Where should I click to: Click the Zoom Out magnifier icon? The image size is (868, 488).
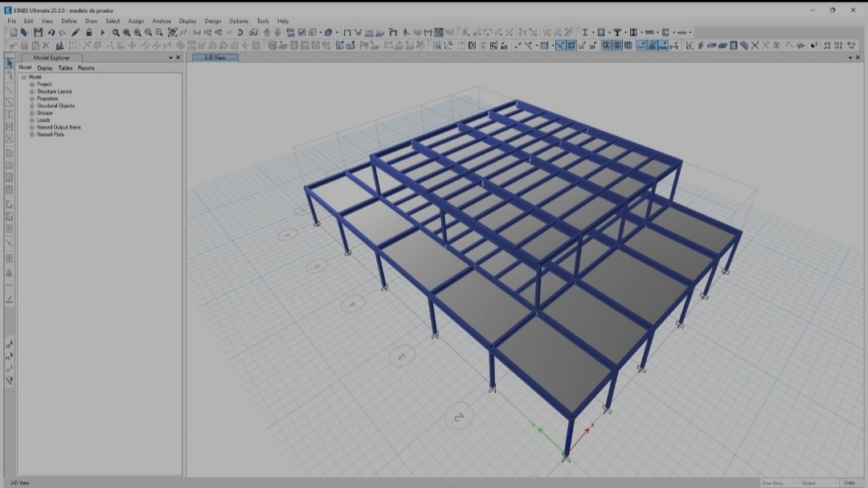click(159, 33)
